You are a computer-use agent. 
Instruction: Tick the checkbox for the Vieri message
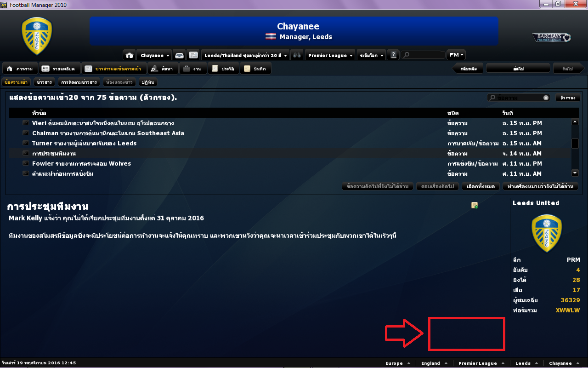[x=26, y=123]
